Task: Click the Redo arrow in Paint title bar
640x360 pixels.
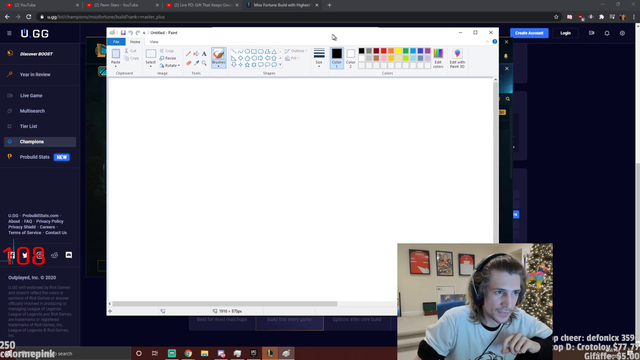Action: [138, 33]
